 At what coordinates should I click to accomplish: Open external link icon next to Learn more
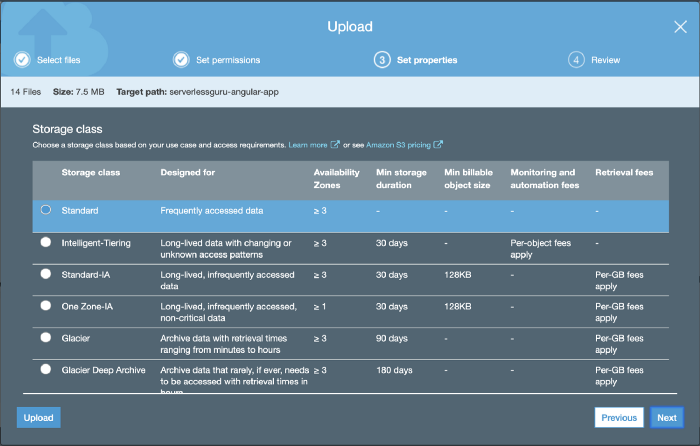[335, 144]
